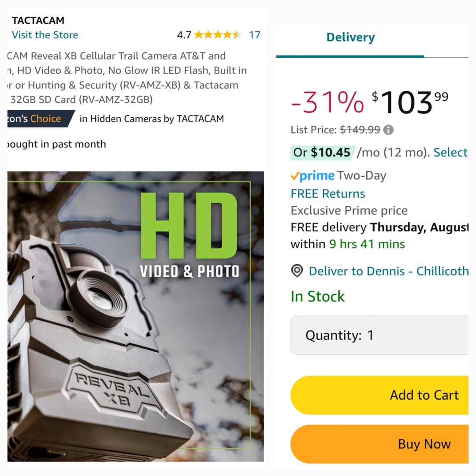
Task: Click Select next to monthly payment
Action: pos(450,152)
